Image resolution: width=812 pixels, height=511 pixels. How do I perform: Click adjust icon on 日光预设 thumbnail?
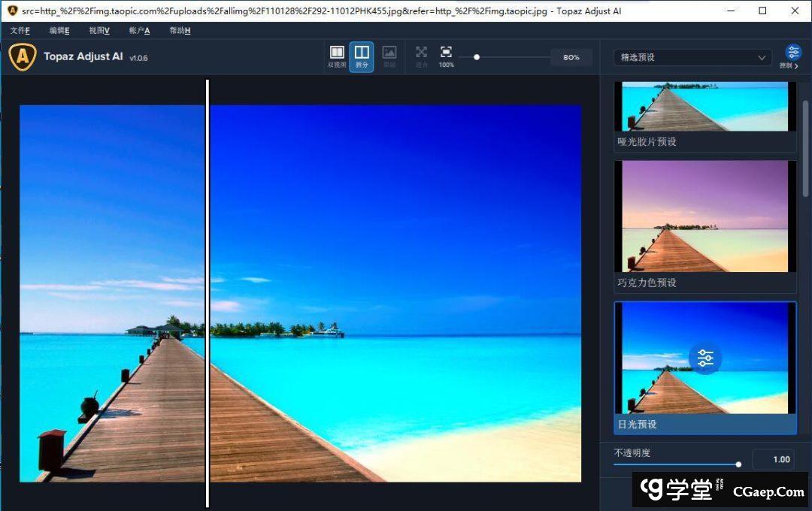pos(704,358)
